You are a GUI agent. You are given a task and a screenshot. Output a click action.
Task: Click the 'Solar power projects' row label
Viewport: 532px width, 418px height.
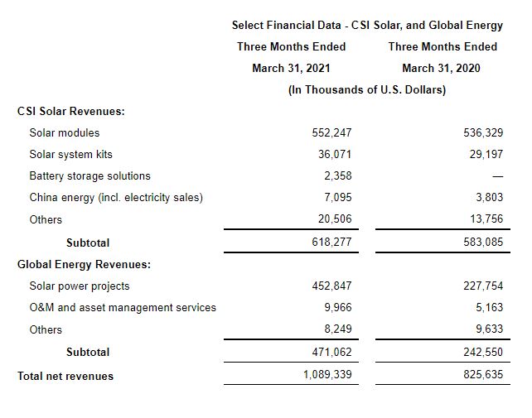coord(80,286)
